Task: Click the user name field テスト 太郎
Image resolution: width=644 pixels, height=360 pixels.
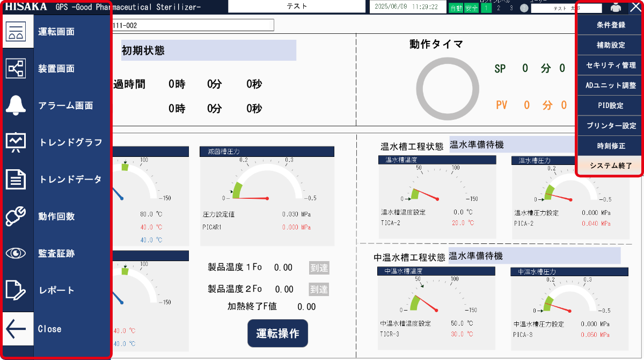Action: (x=566, y=9)
